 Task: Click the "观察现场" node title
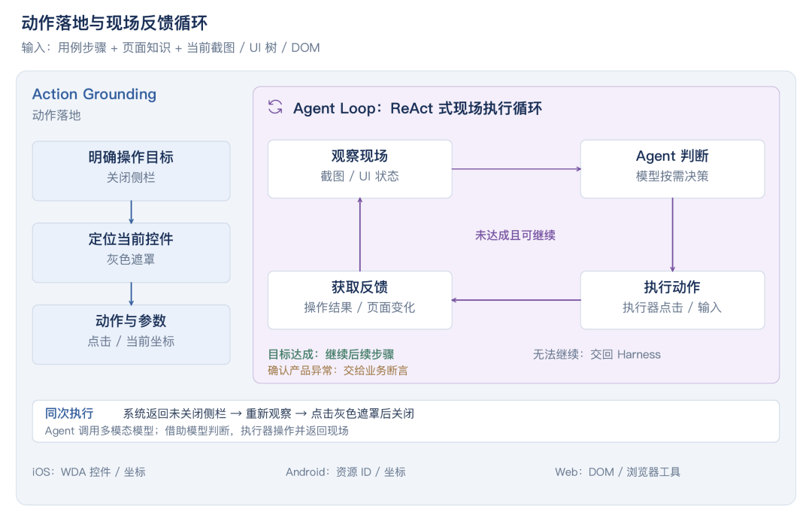[x=359, y=156]
